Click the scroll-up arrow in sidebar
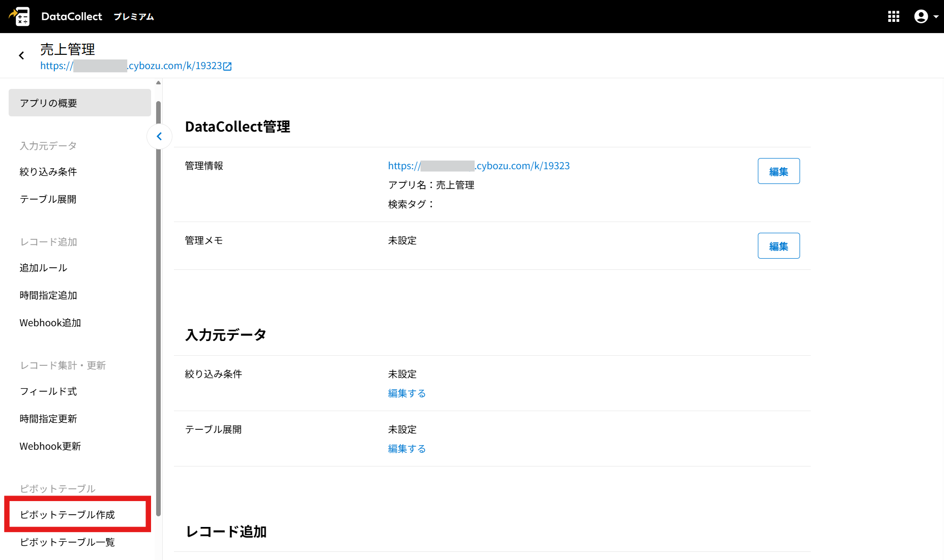The image size is (944, 560). pos(158,83)
